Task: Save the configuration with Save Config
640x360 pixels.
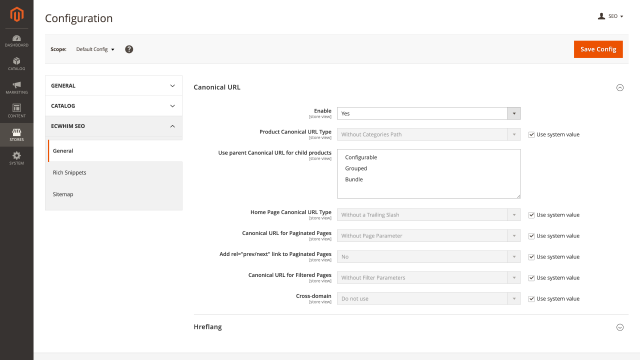Action: (598, 49)
